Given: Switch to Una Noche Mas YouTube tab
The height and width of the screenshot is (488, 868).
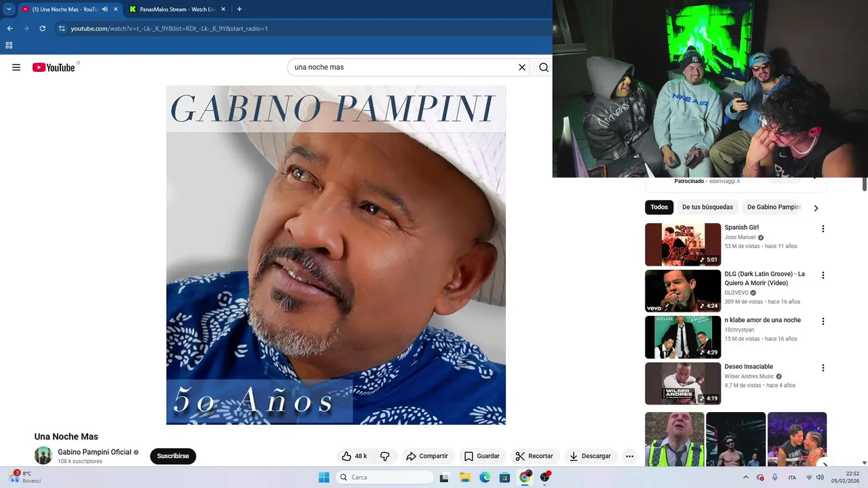Looking at the screenshot, I should click(64, 9).
